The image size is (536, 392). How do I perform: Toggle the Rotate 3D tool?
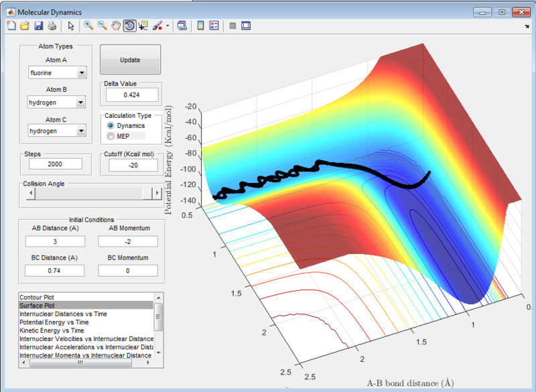pyautogui.click(x=129, y=26)
